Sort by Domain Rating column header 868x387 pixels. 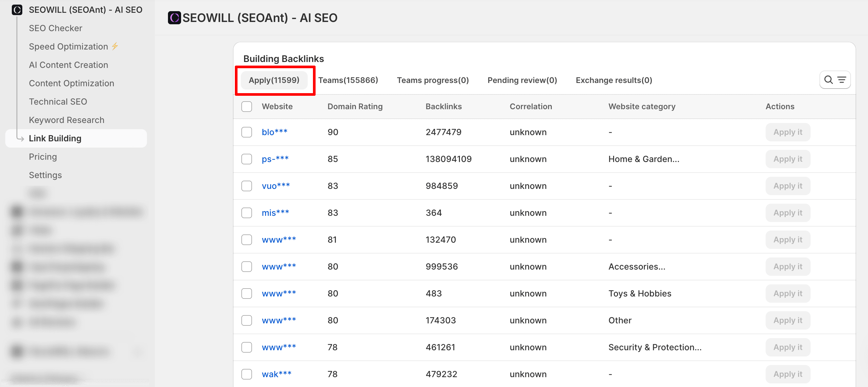click(x=355, y=107)
